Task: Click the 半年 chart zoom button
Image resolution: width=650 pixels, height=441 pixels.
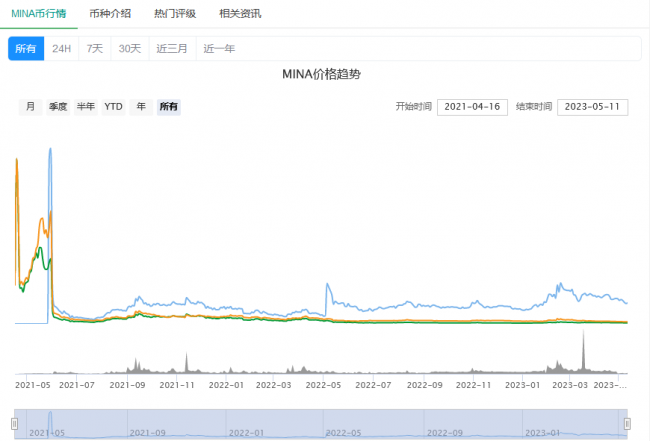Action: pyautogui.click(x=86, y=107)
